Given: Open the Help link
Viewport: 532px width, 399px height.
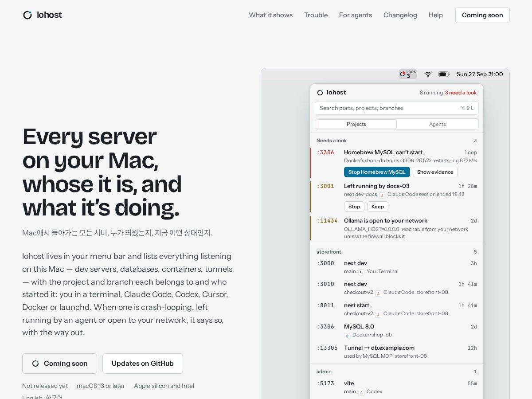Looking at the screenshot, I should (x=436, y=15).
